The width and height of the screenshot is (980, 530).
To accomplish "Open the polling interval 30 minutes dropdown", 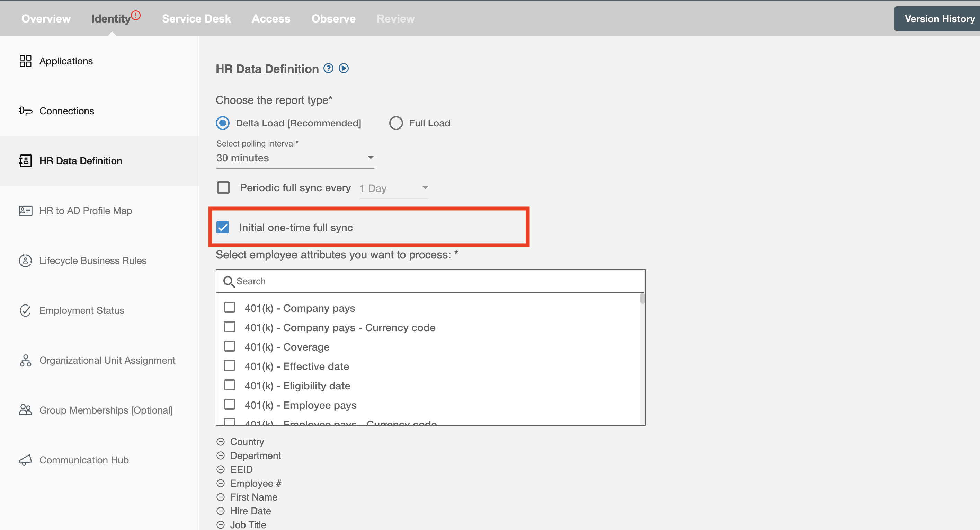I will point(295,158).
